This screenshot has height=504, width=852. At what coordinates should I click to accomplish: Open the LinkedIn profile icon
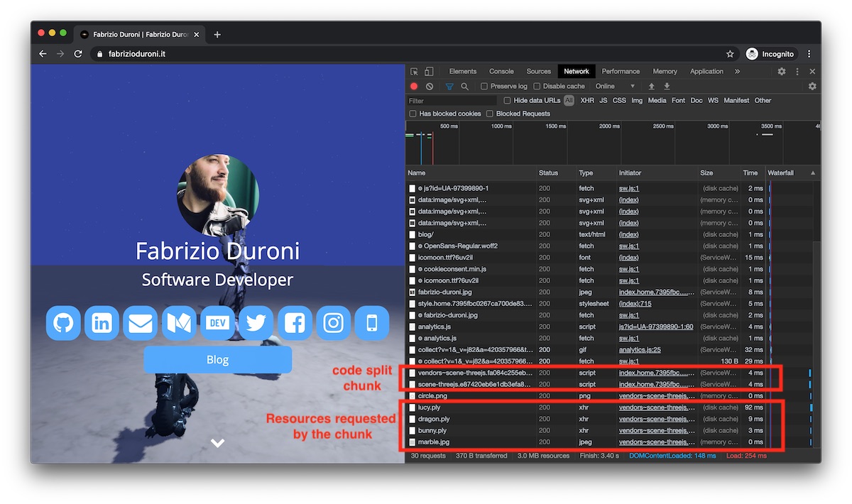102,324
